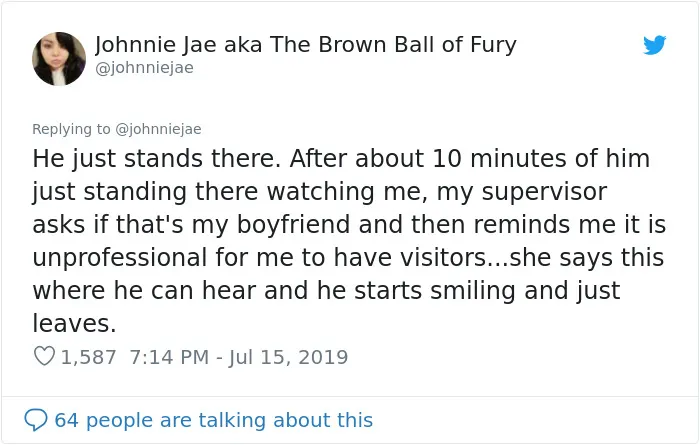Open the Johnnie Jae aka The Brown Ball of Fury name
700x445 pixels.
pos(305,45)
